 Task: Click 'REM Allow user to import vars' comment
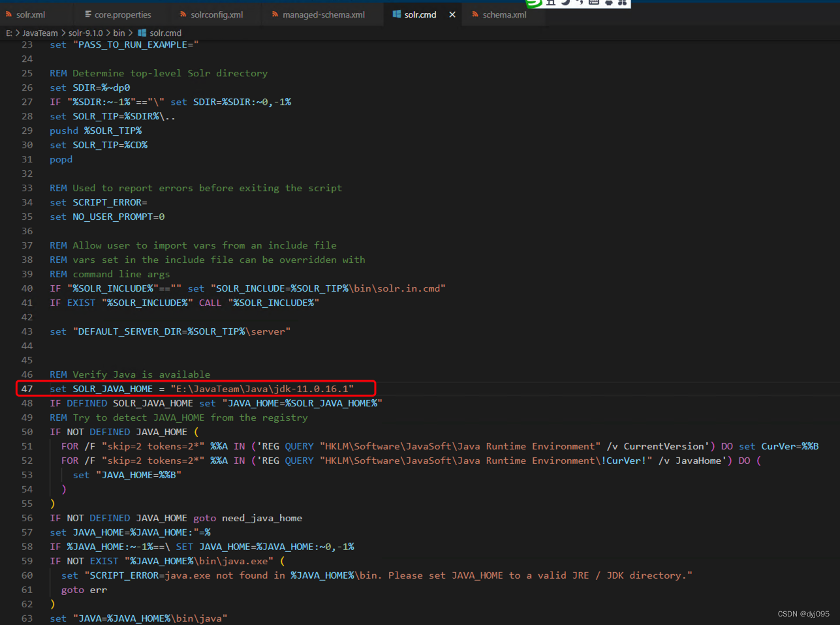point(193,245)
